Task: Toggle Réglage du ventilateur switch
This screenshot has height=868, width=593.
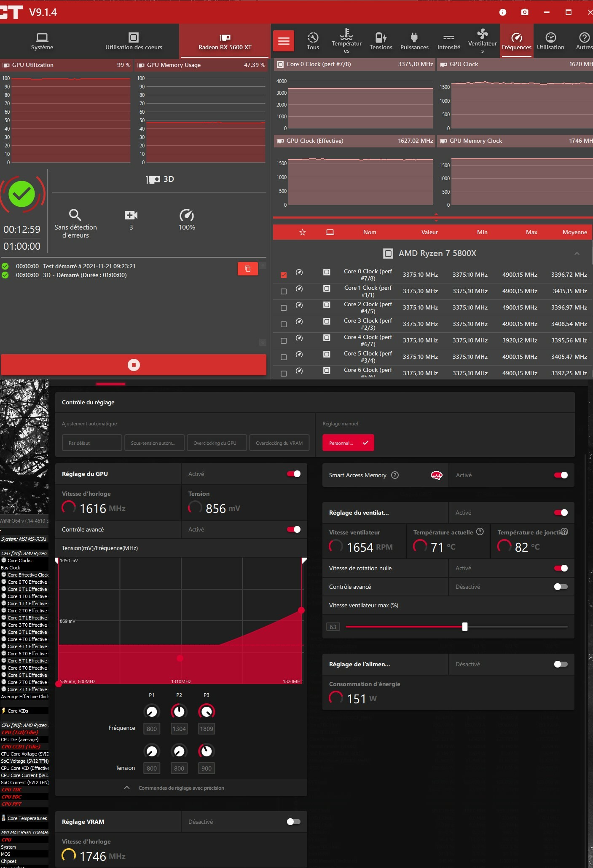Action: [x=561, y=513]
